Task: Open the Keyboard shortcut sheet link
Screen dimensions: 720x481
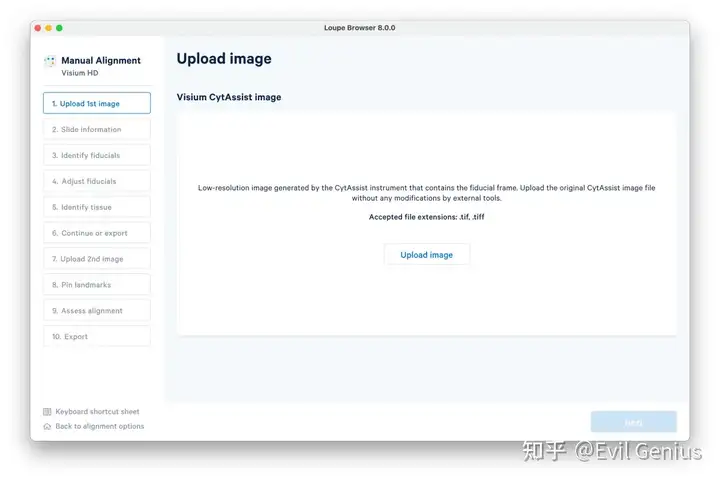Action: 97,412
